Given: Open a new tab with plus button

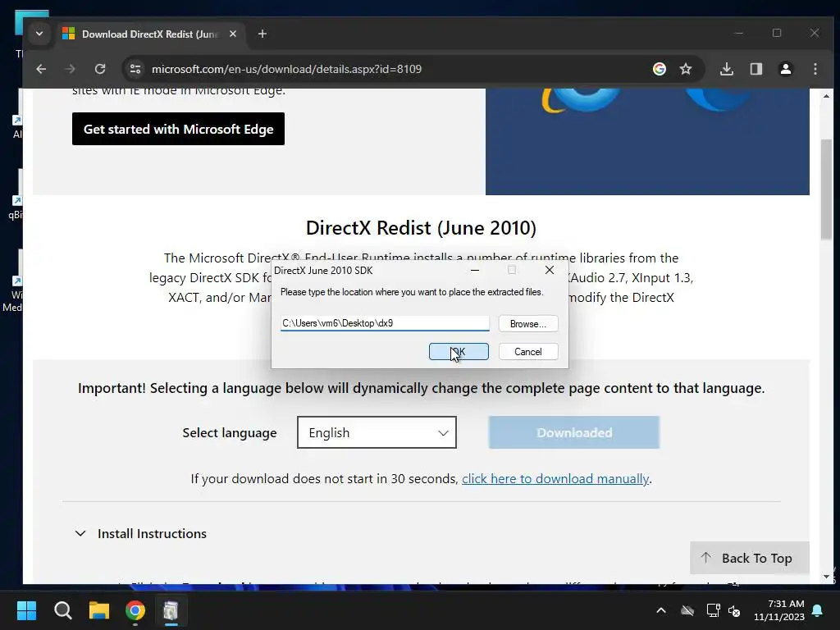Looking at the screenshot, I should pyautogui.click(x=262, y=34).
